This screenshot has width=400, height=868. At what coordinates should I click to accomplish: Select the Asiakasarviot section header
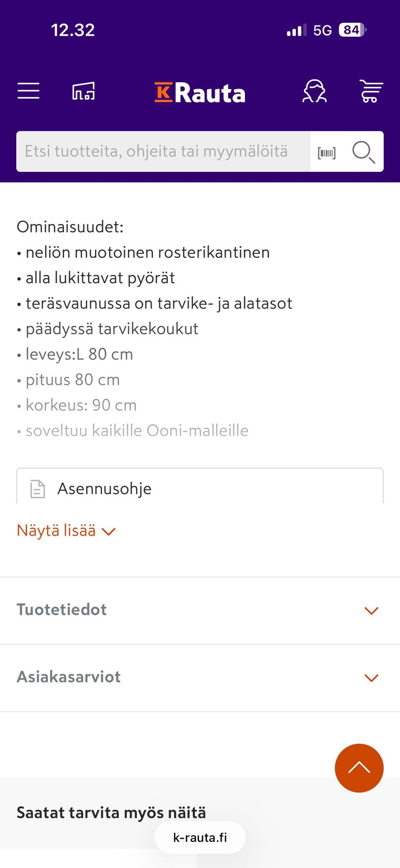pyautogui.click(x=68, y=677)
